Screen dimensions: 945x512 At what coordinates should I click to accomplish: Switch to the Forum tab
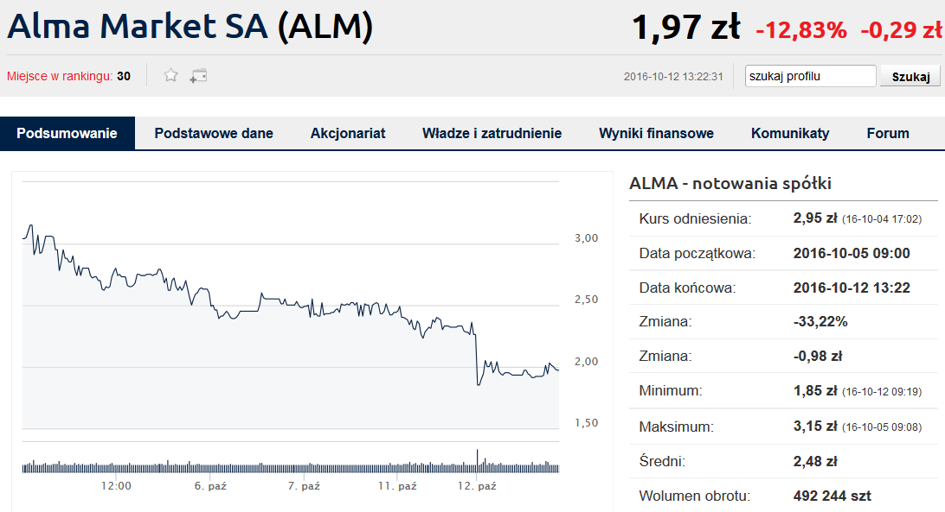coord(888,133)
